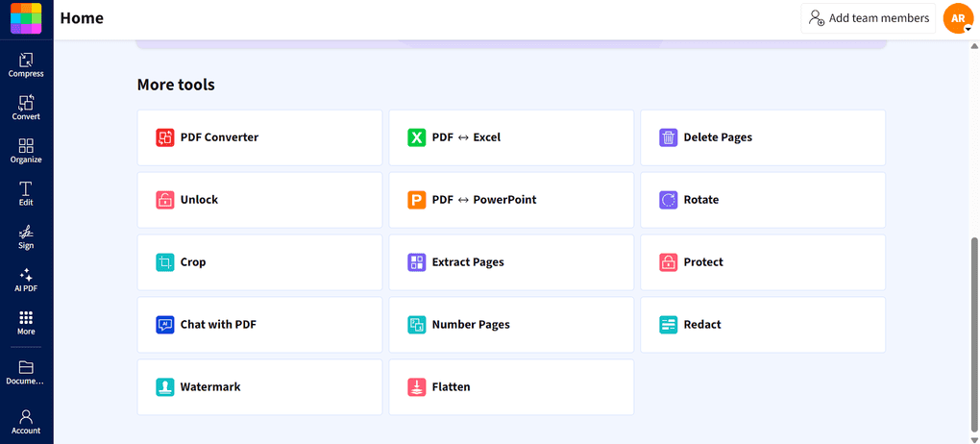The height and width of the screenshot is (444, 980).
Task: Click the Home page title
Action: point(82,18)
